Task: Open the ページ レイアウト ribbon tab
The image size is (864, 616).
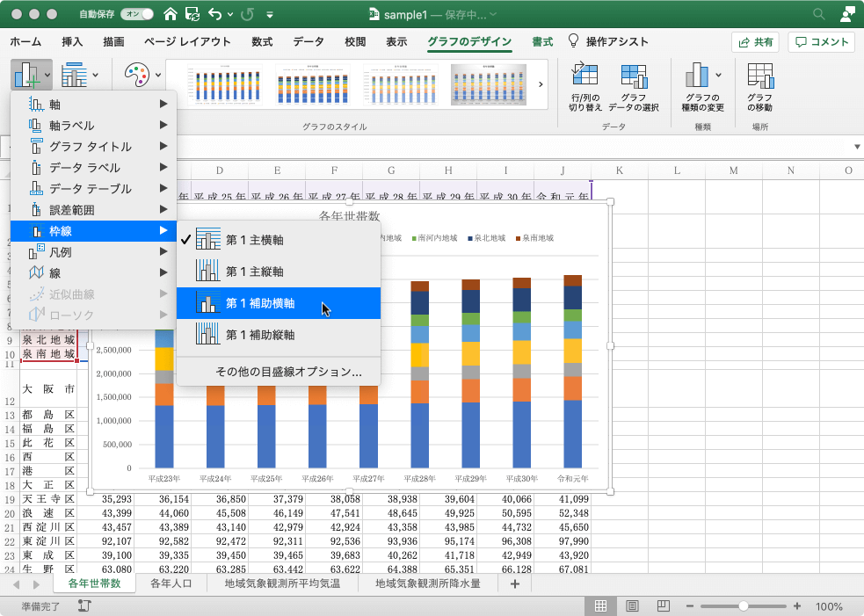Action: 187,41
